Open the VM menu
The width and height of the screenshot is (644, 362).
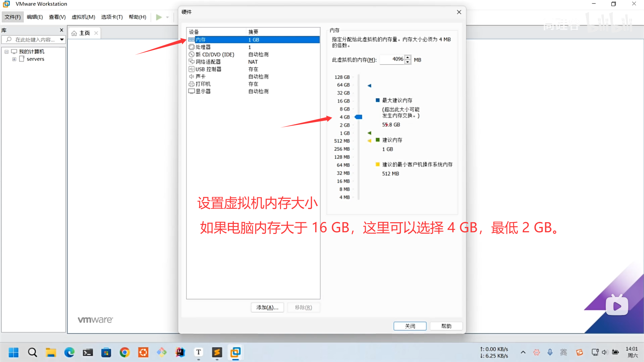83,17
